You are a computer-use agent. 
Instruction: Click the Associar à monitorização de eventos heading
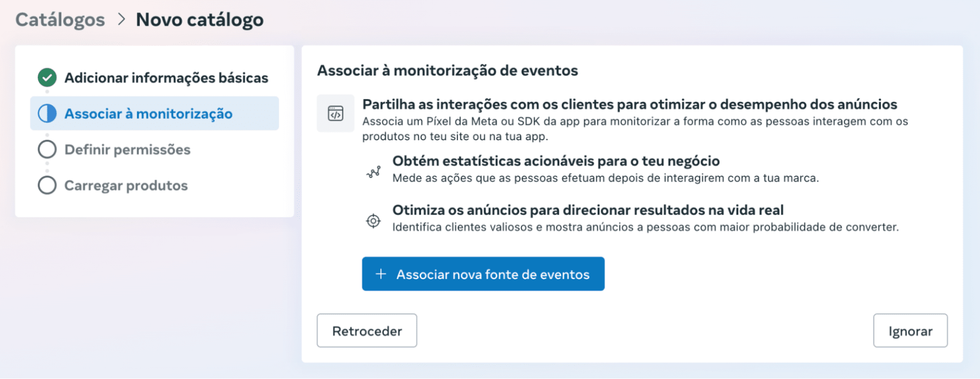(x=447, y=70)
